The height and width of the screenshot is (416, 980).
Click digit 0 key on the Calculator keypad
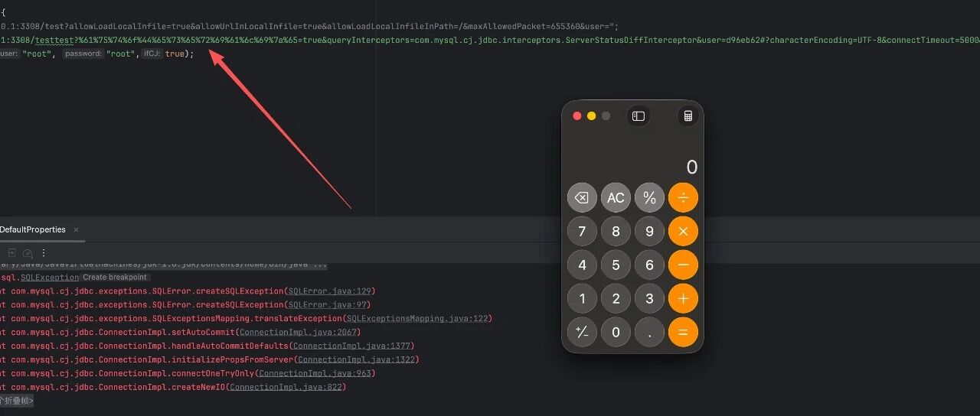click(x=616, y=332)
